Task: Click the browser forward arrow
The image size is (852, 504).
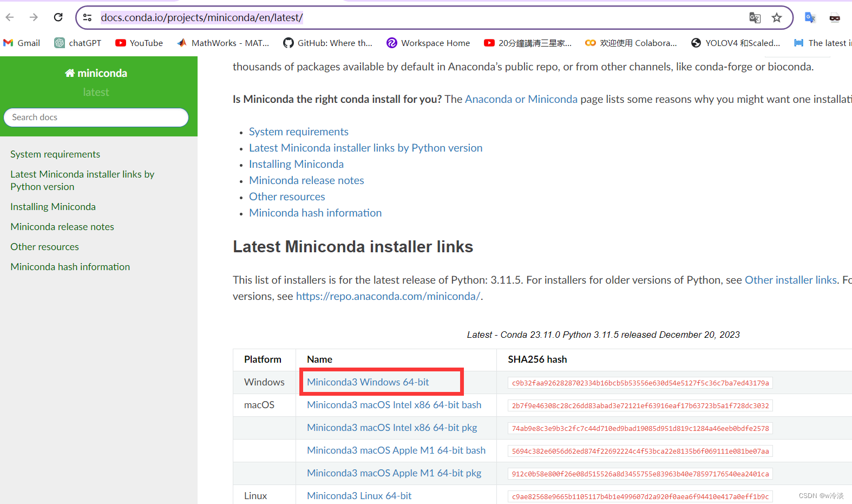Action: (34, 17)
